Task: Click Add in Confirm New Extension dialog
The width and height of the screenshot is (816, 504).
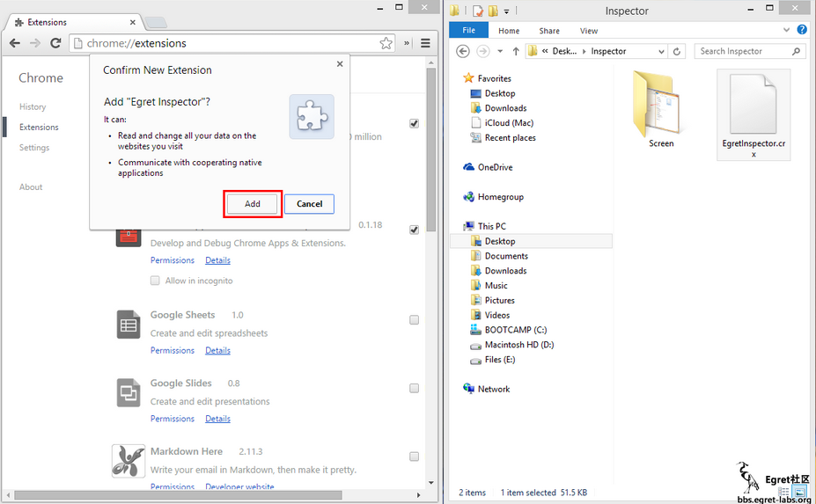Action: 253,204
